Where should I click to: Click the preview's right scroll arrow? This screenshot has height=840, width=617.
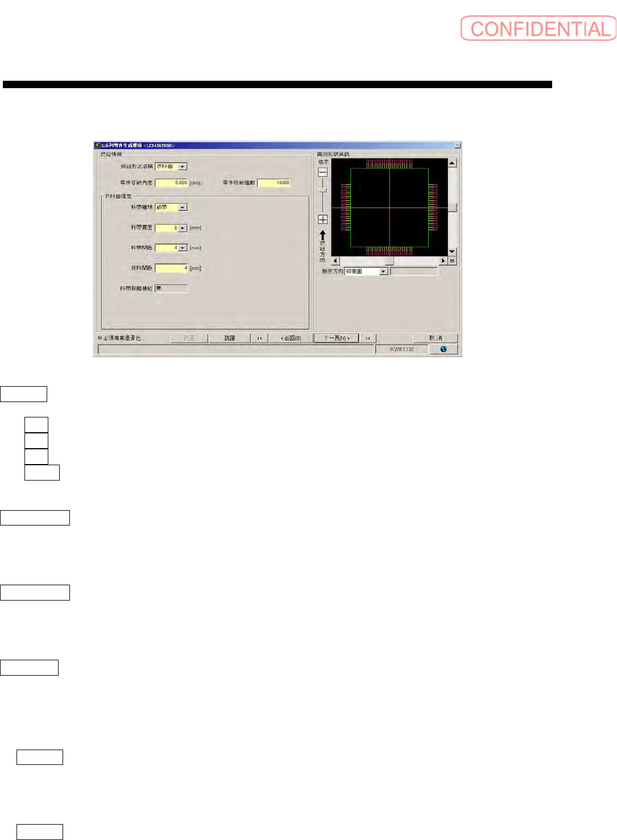(x=444, y=260)
